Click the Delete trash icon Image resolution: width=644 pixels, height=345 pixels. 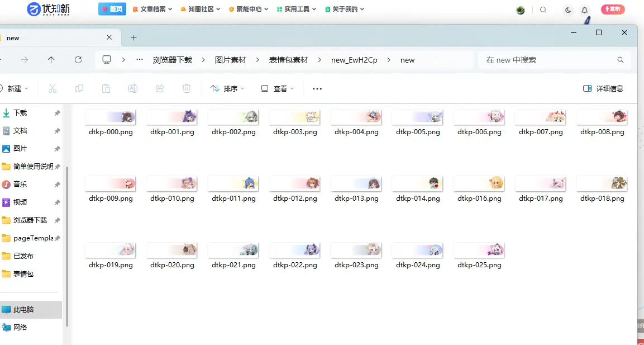coord(187,88)
